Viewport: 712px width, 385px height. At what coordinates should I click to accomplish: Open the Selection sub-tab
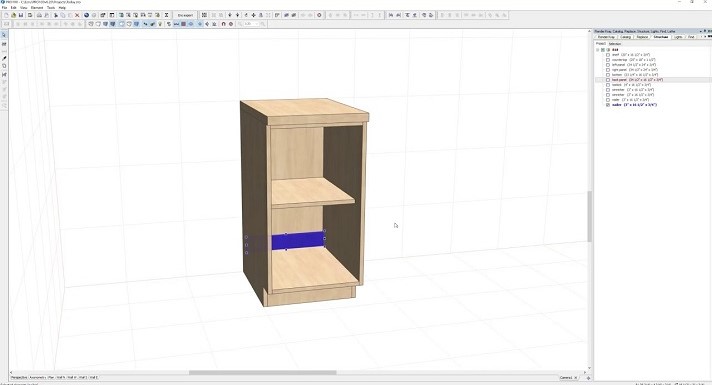click(615, 44)
